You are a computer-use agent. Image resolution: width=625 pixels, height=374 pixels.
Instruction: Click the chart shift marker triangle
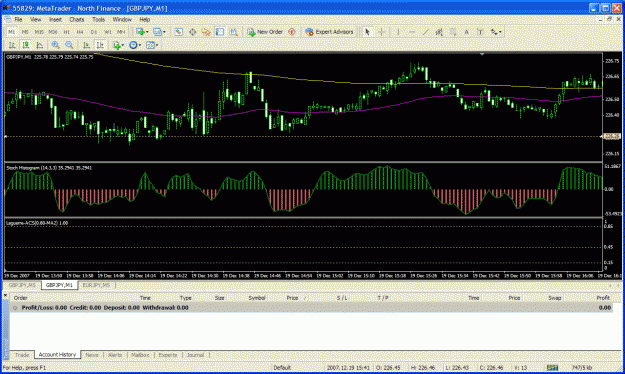click(x=482, y=54)
